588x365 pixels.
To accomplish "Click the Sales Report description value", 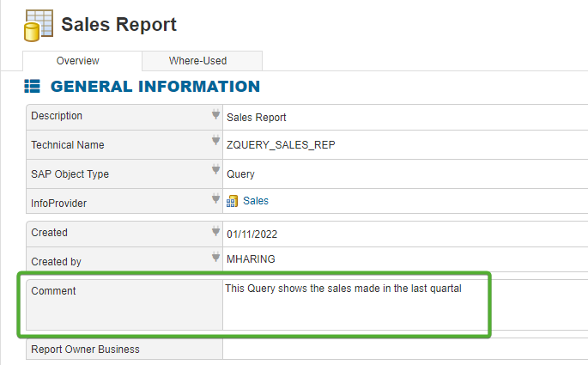I will [257, 118].
